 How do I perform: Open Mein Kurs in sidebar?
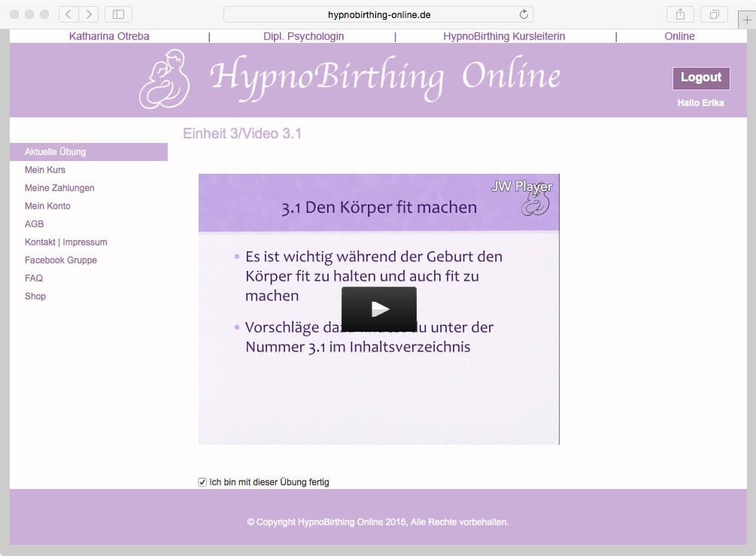[45, 170]
